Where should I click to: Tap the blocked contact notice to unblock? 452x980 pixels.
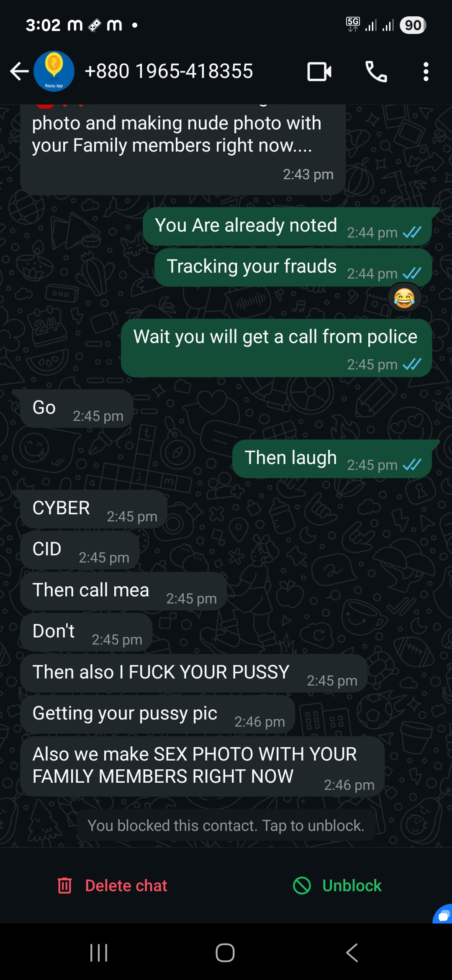point(226,825)
